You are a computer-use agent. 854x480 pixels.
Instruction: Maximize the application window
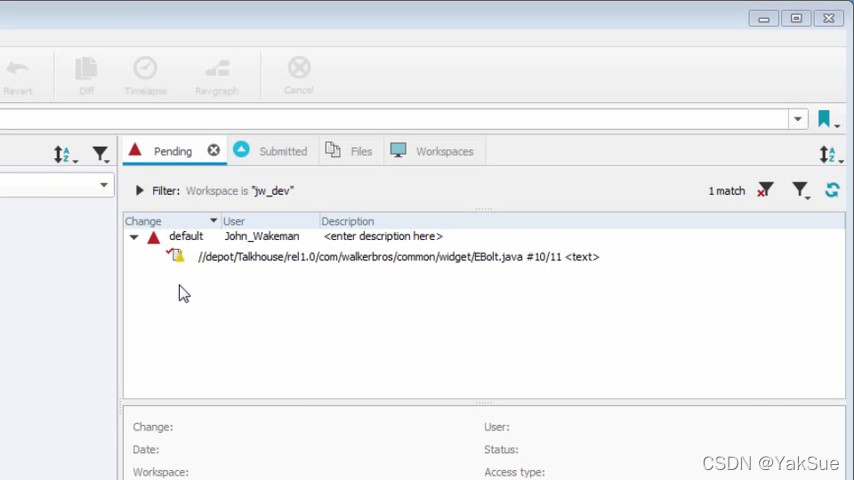796,19
